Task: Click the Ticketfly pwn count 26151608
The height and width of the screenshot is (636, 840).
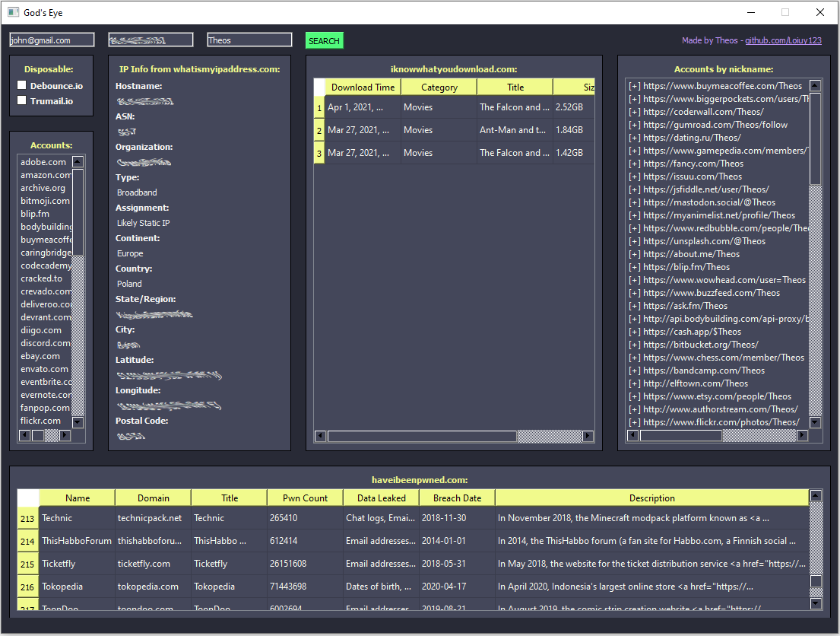Action: [305, 564]
